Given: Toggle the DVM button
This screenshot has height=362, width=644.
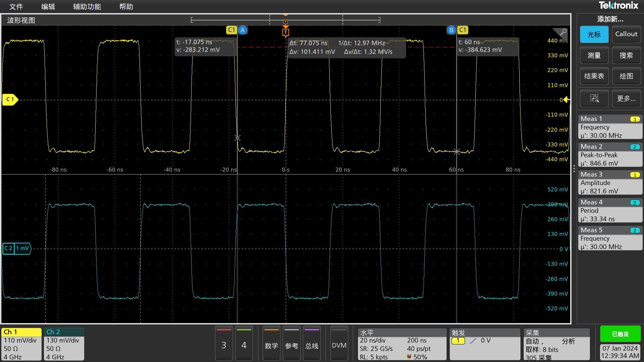Looking at the screenshot, I should pos(339,345).
